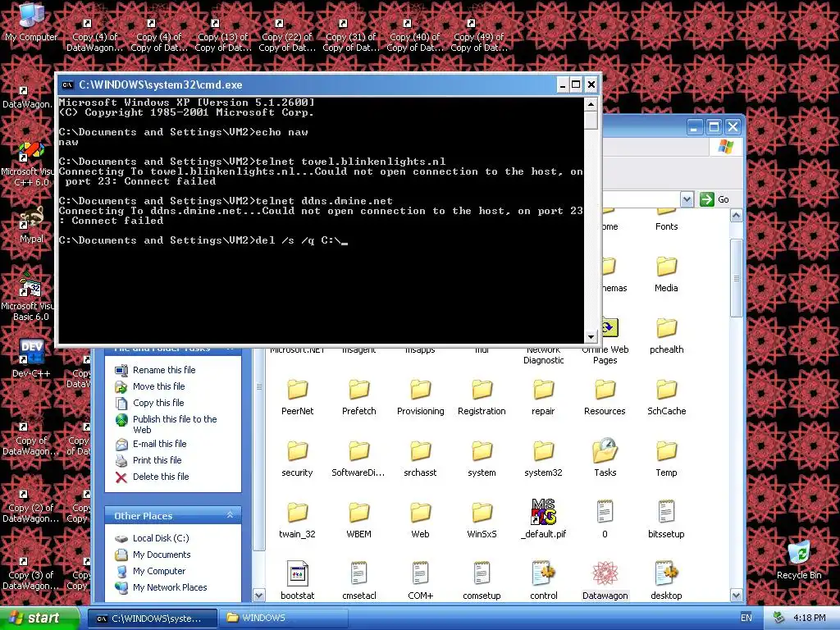Select Microsoft Visual Basic 6.0 shortcut
This screenshot has width=840, height=630.
[x=28, y=296]
